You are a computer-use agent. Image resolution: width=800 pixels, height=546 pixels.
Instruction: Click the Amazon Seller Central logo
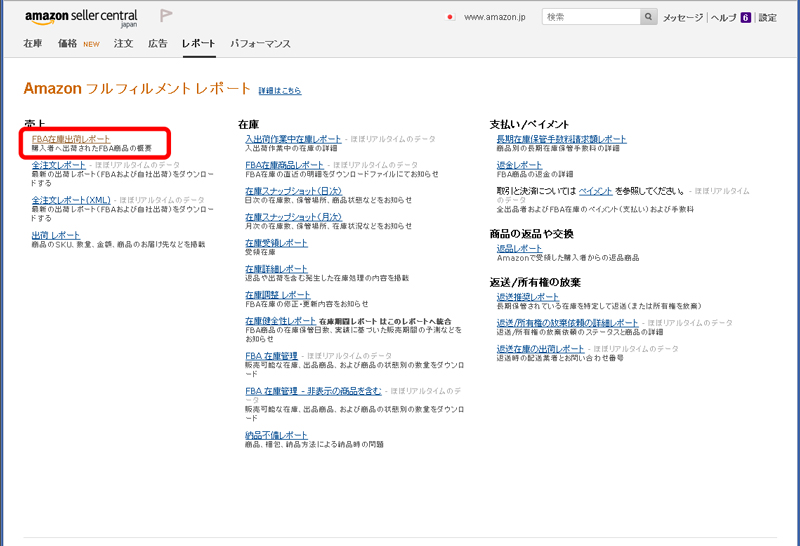coord(81,18)
